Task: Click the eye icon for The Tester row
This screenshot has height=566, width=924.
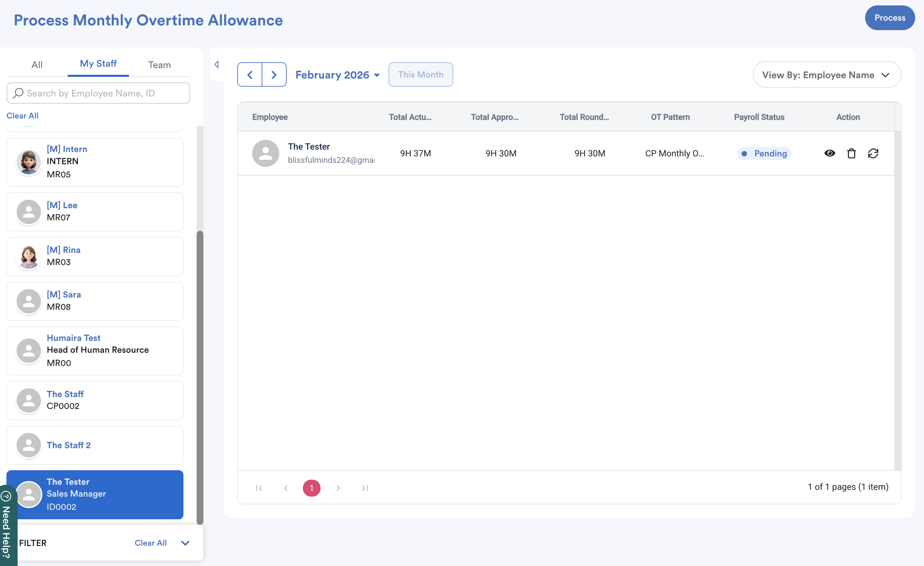Action: pyautogui.click(x=830, y=153)
